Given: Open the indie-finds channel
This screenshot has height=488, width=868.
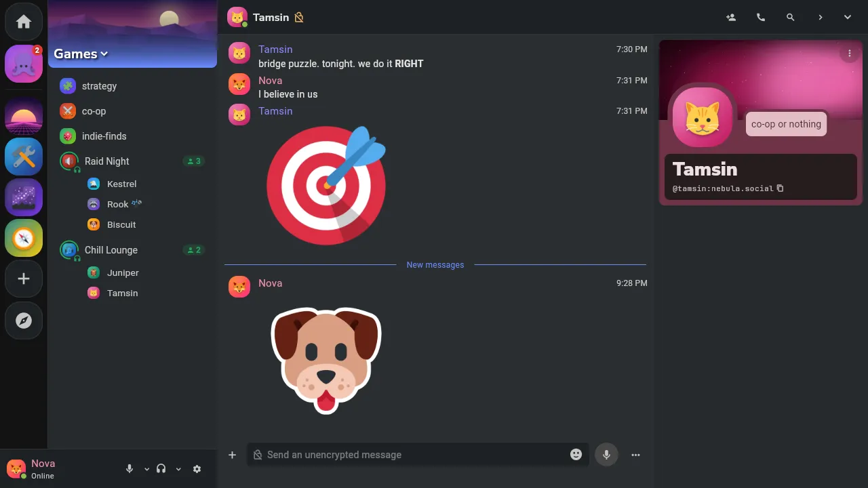Looking at the screenshot, I should tap(133, 136).
